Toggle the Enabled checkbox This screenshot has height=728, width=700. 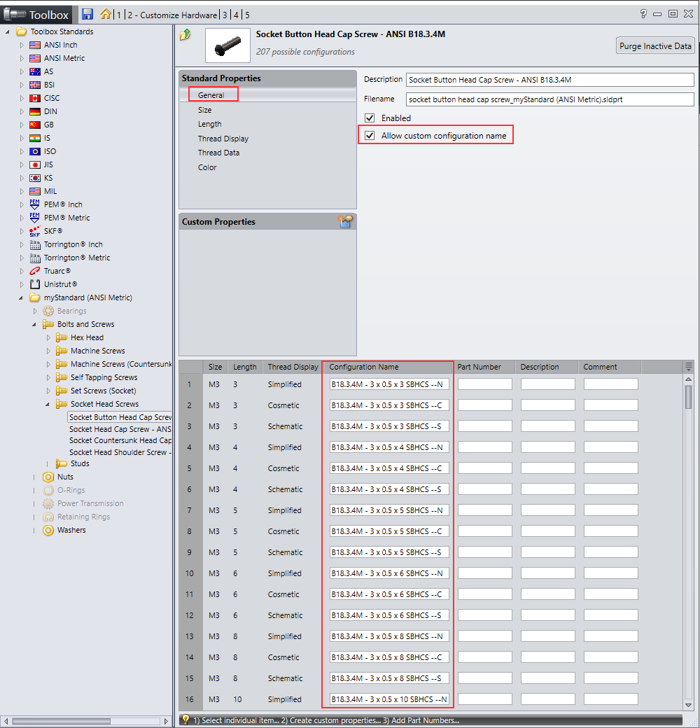(370, 118)
